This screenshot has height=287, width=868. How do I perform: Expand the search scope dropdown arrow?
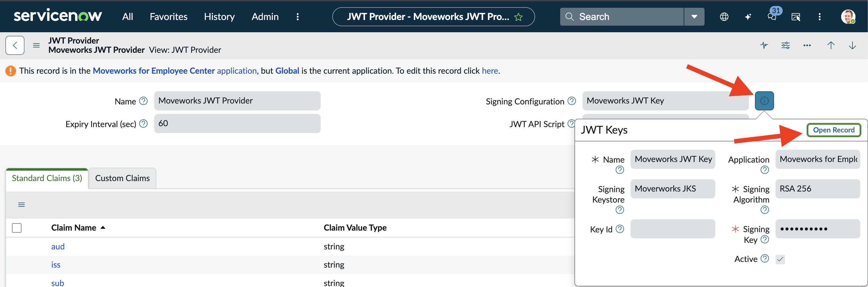pyautogui.click(x=694, y=16)
